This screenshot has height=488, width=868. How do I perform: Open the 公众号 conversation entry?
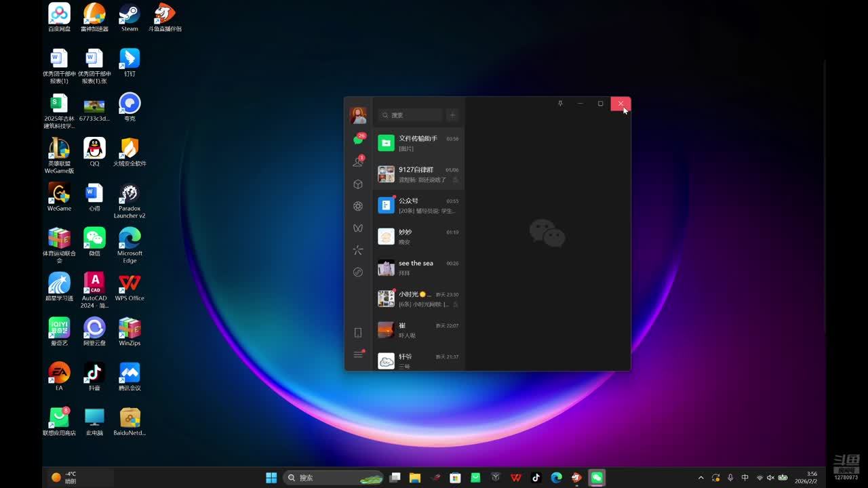(x=418, y=205)
